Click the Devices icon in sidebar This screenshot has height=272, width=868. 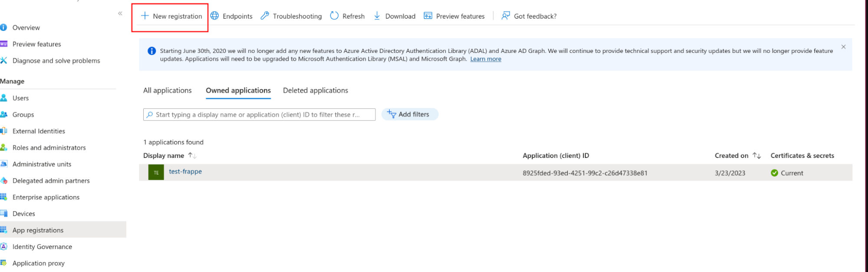point(3,213)
